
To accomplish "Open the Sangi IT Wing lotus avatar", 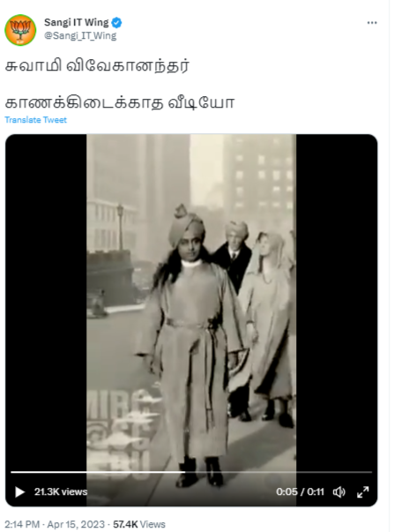I will [20, 30].
